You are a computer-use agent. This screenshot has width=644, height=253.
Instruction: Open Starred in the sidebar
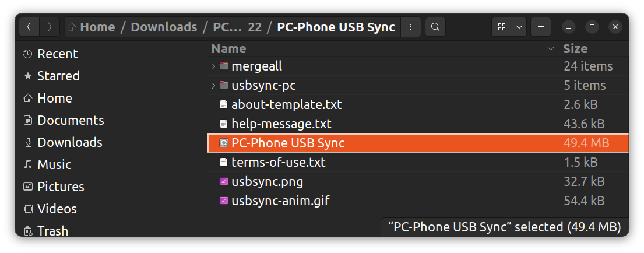[58, 76]
